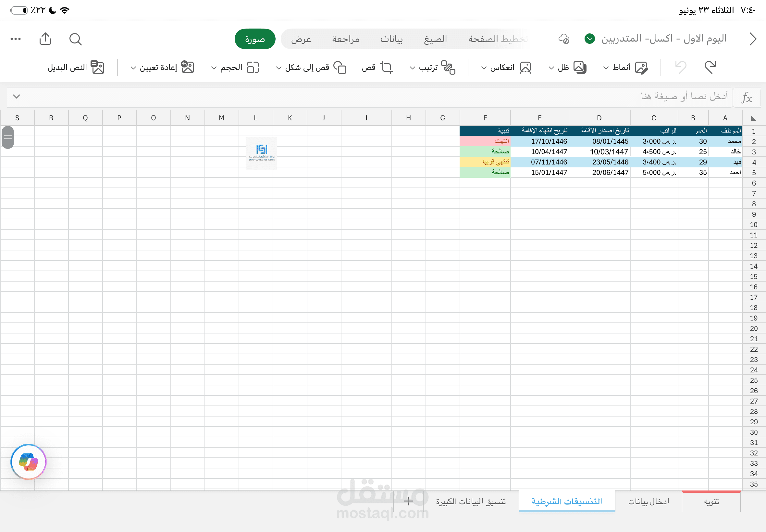Viewport: 766px width, 532px height.
Task: Click the redo arrow icon
Action: coord(681,67)
